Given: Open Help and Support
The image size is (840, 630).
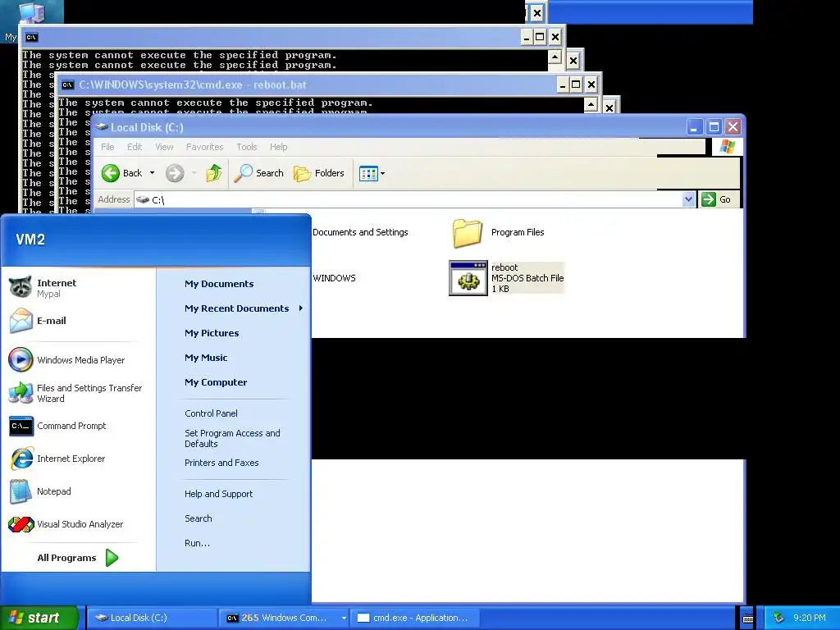Looking at the screenshot, I should 218,494.
